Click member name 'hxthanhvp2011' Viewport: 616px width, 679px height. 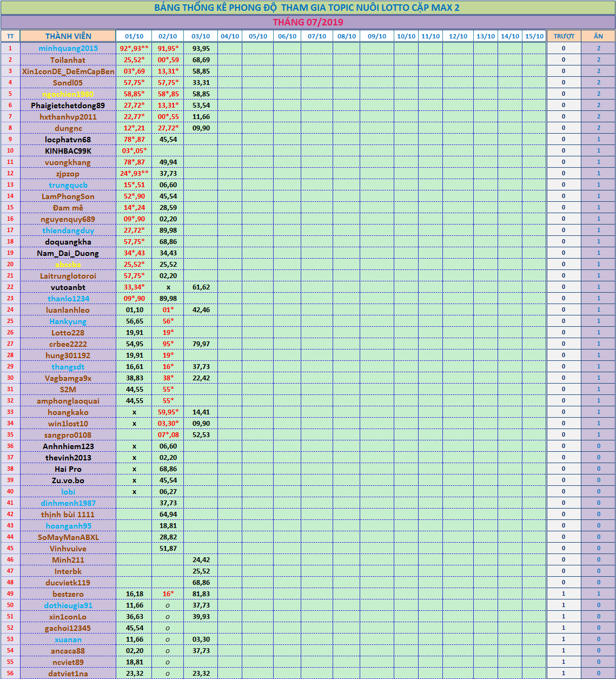[x=68, y=116]
